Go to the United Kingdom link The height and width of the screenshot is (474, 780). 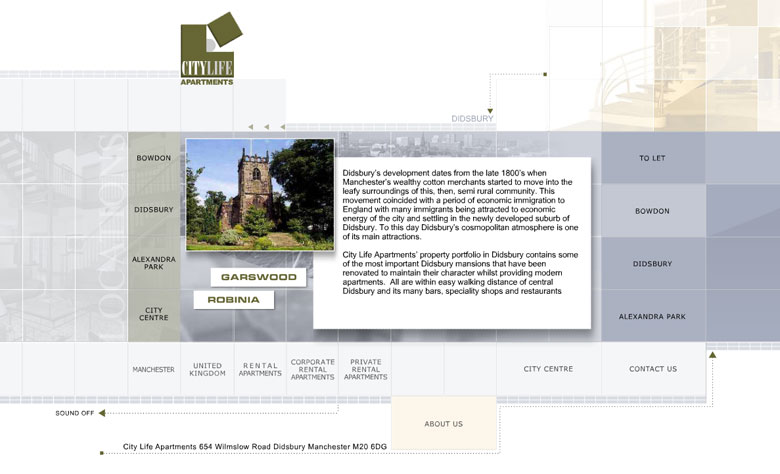[207, 370]
